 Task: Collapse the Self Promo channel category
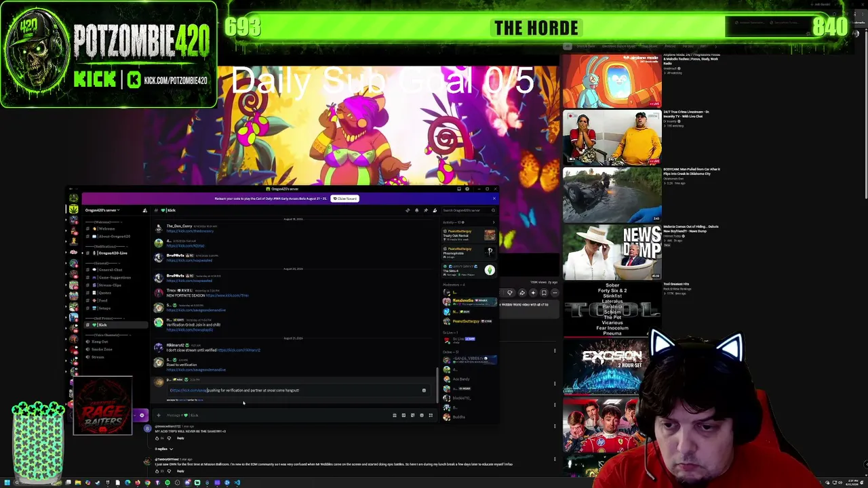coord(104,318)
